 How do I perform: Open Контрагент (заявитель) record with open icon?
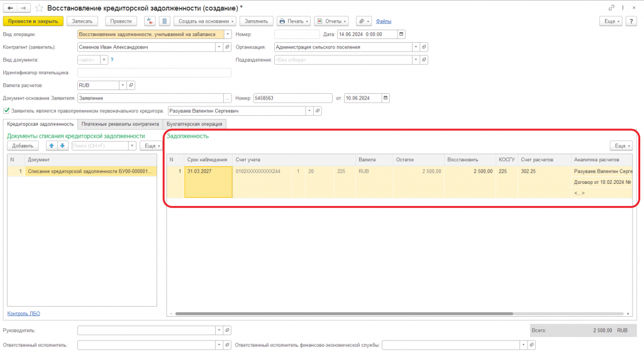point(227,47)
